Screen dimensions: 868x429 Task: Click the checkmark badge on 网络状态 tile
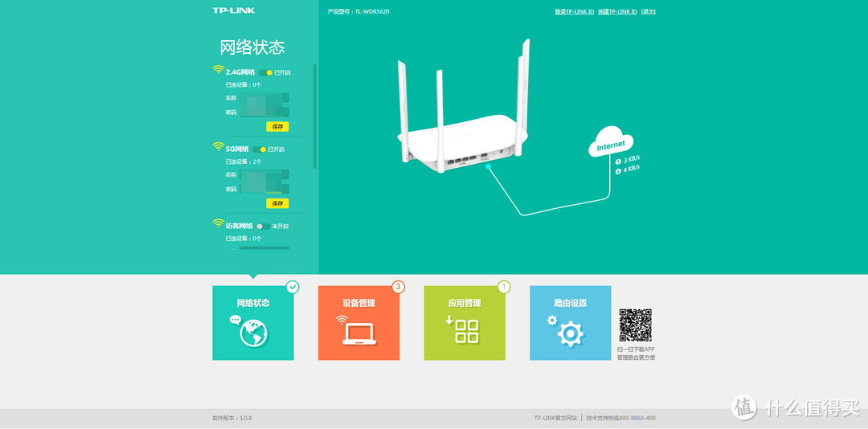point(293,287)
